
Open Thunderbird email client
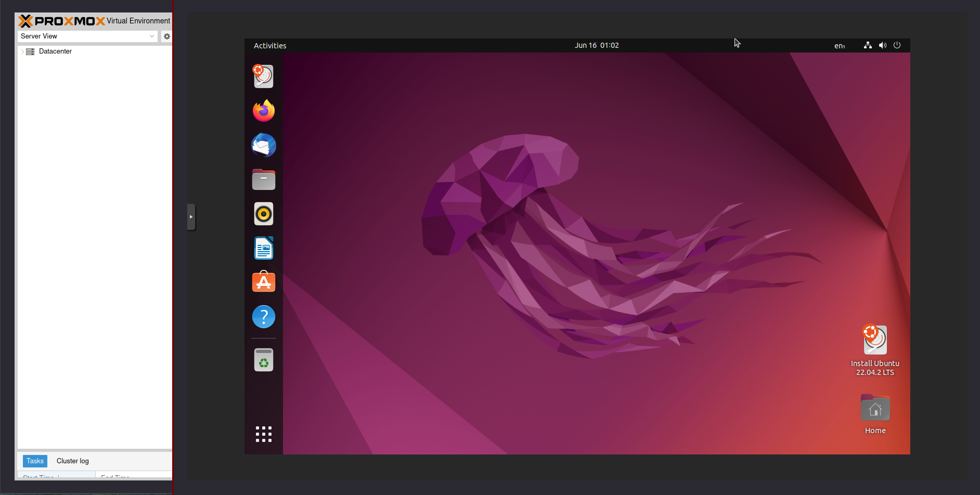[263, 145]
